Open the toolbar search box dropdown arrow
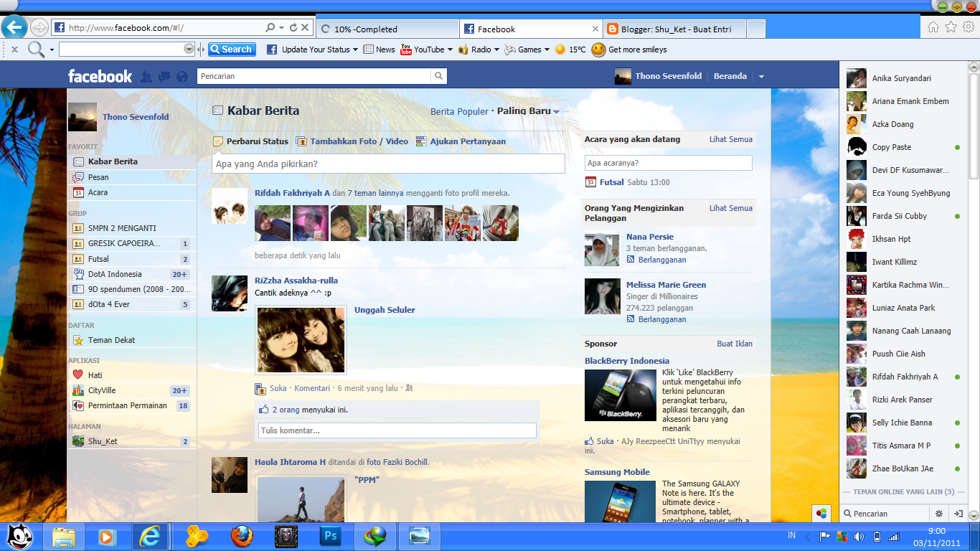The height and width of the screenshot is (551, 980). (189, 49)
